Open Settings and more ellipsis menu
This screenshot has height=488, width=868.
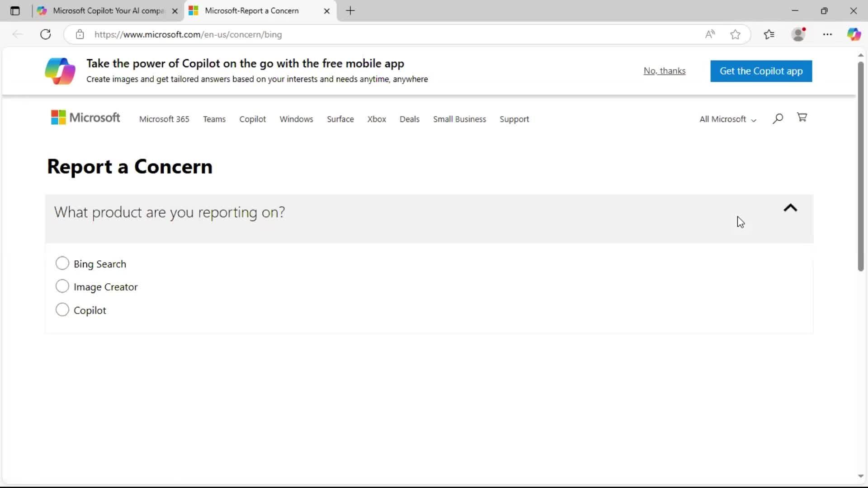coord(828,34)
